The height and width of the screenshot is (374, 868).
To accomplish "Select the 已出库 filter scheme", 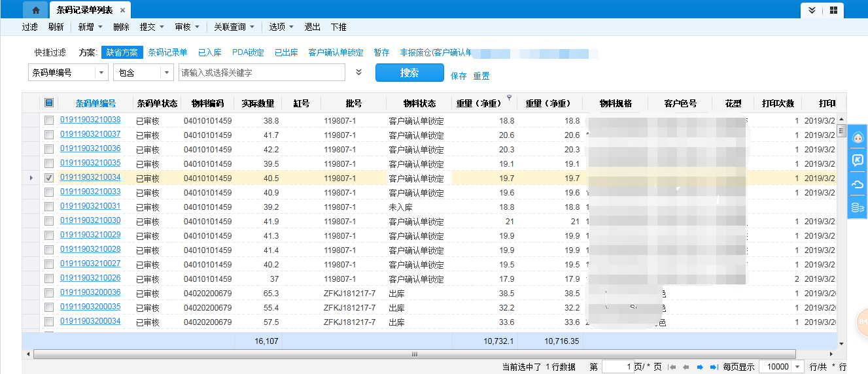I will 286,52.
